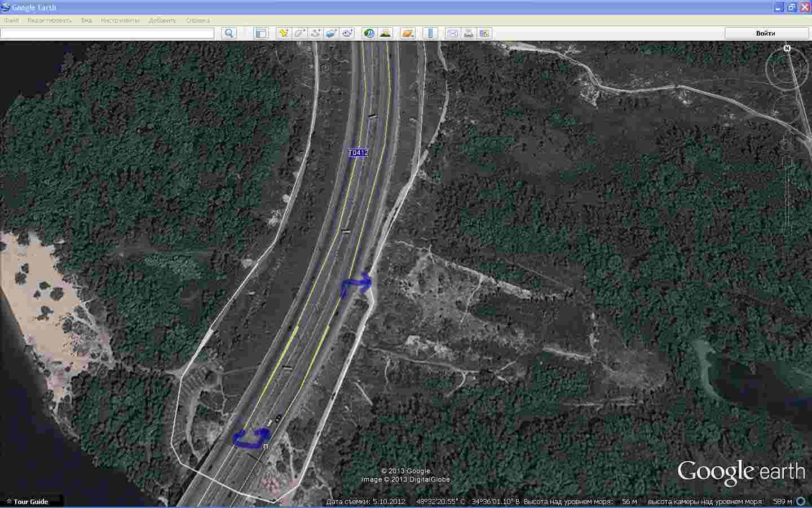Click the search magnifier button
The height and width of the screenshot is (508, 812).
(x=228, y=33)
